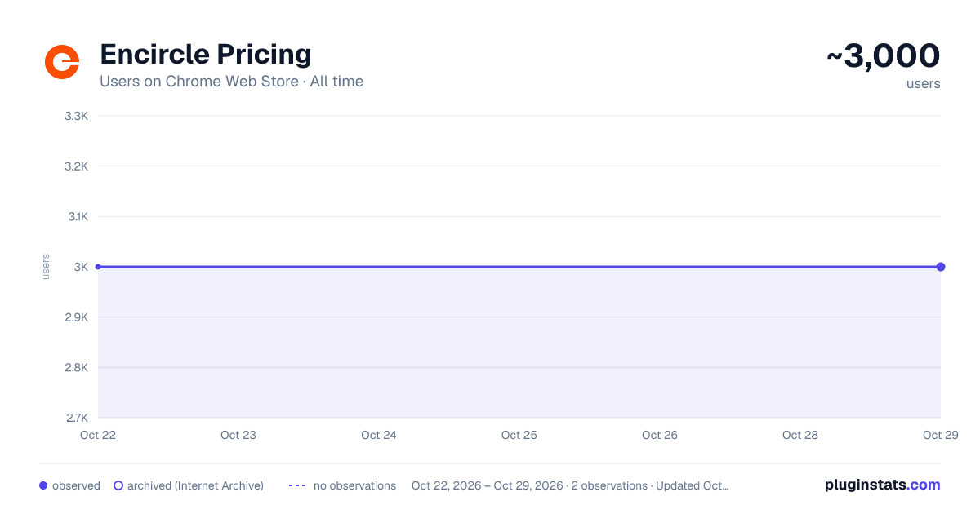The width and height of the screenshot is (980, 514).
Task: Click the vertical 'users' axis title
Action: pyautogui.click(x=46, y=267)
